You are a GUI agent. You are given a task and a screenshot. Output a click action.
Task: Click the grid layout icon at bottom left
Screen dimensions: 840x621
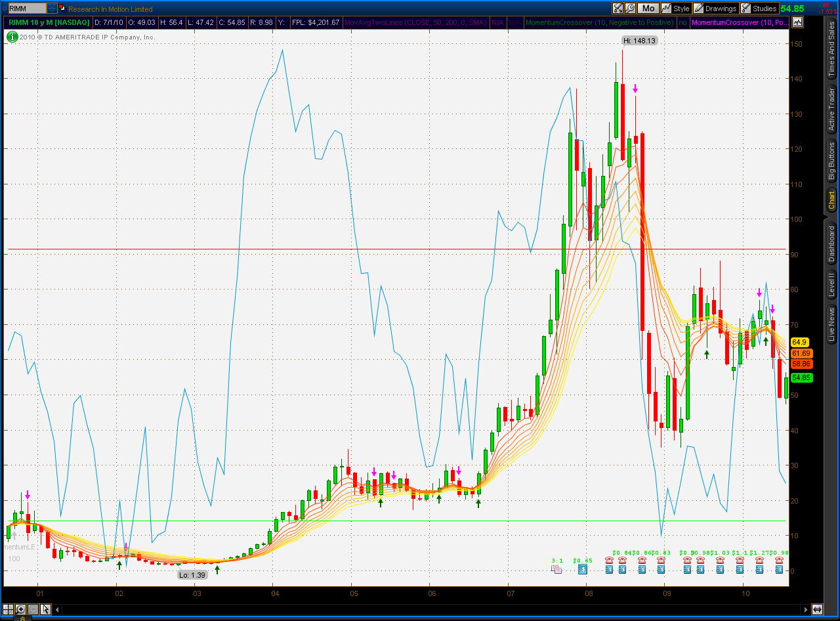point(8,609)
